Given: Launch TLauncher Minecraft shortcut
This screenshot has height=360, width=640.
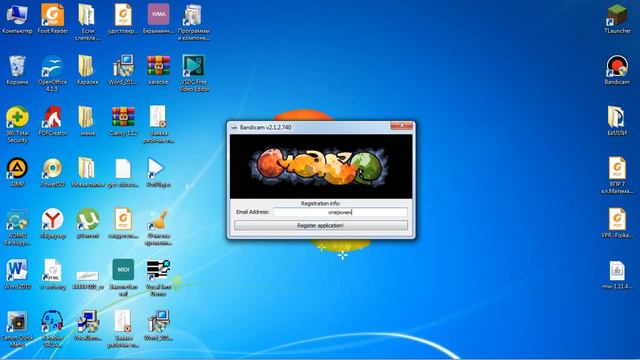Looking at the screenshot, I should click(x=617, y=19).
